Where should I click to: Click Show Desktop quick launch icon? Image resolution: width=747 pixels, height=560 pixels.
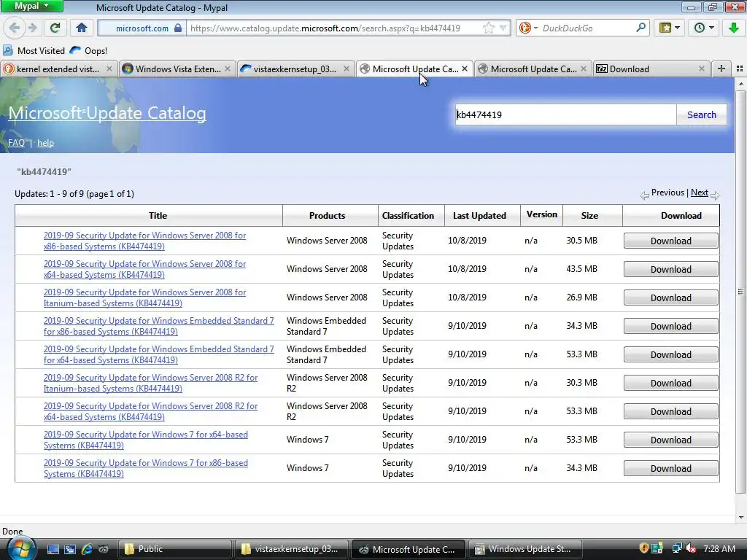coord(53,549)
